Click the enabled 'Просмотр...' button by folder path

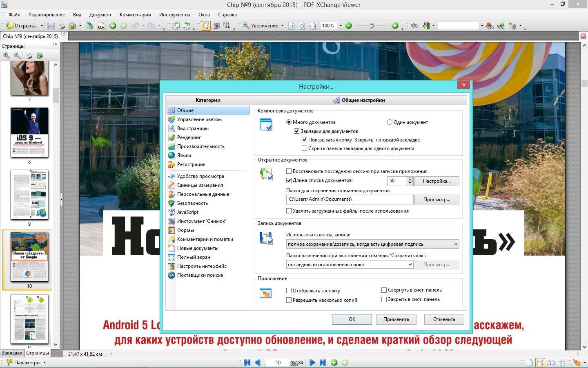(x=437, y=200)
